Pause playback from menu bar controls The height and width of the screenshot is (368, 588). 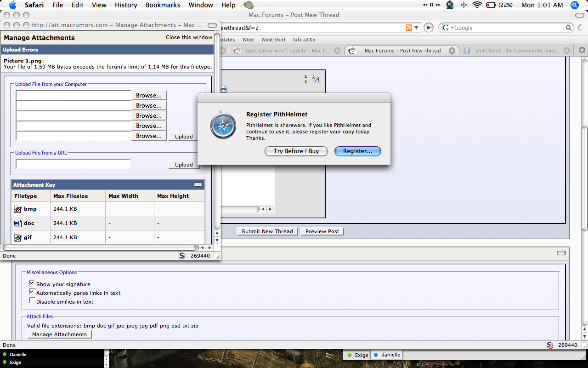(x=432, y=5)
